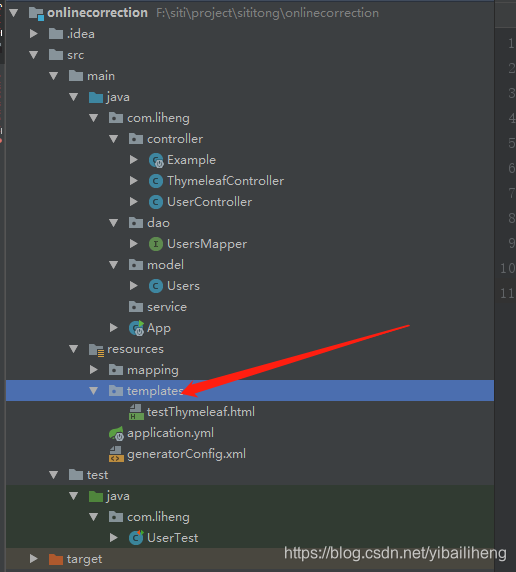This screenshot has height=572, width=516.
Task: Select the target folder label
Action: point(84,560)
